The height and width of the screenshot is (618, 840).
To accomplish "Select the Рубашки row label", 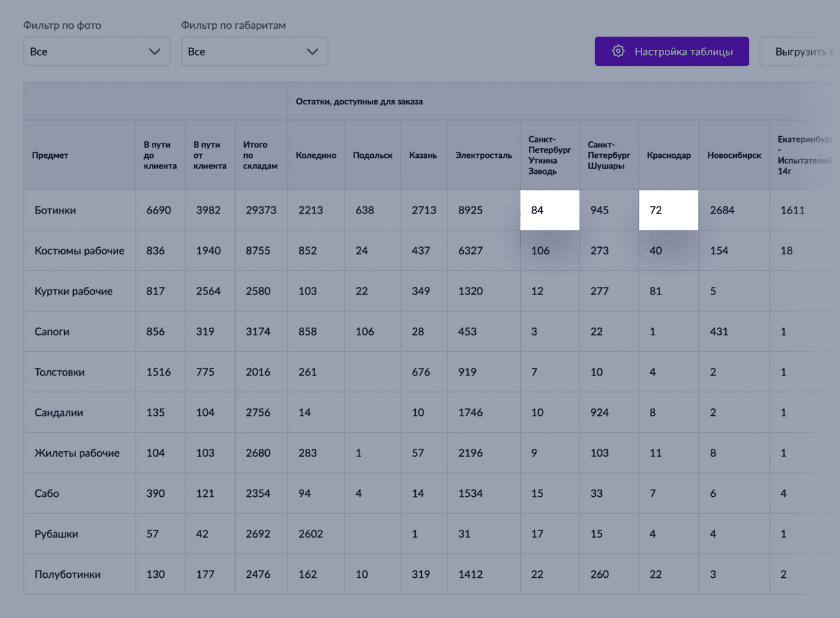I will (56, 534).
